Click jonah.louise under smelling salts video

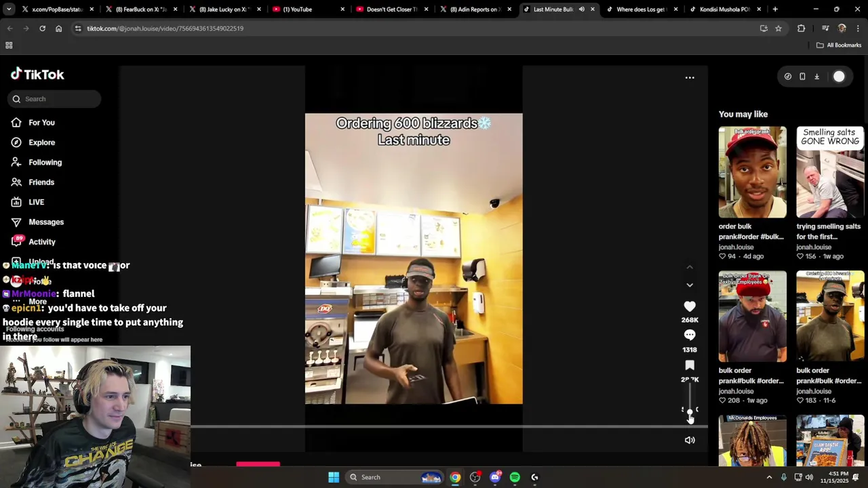point(813,247)
